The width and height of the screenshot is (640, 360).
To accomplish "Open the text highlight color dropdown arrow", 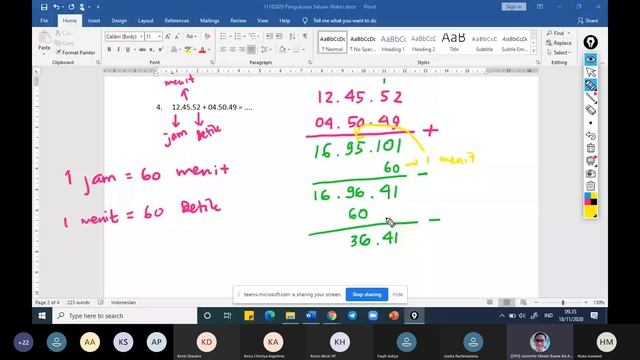I will coord(195,50).
